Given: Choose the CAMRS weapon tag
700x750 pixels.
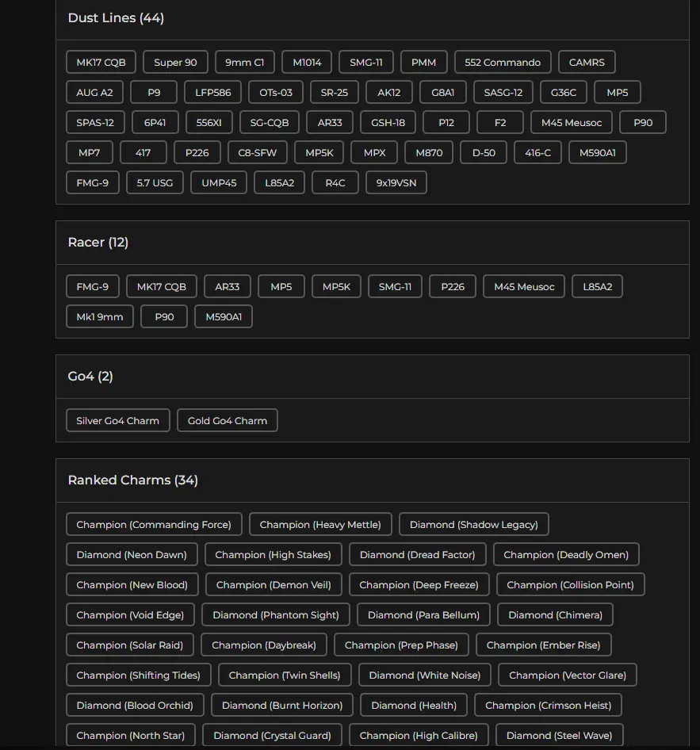Looking at the screenshot, I should coord(587,62).
